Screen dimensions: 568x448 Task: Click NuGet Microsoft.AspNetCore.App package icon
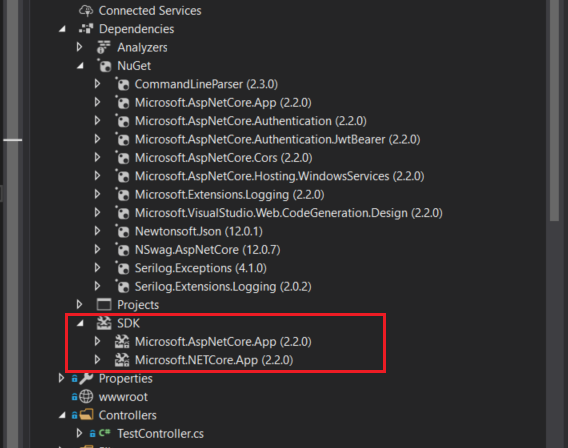tap(122, 102)
